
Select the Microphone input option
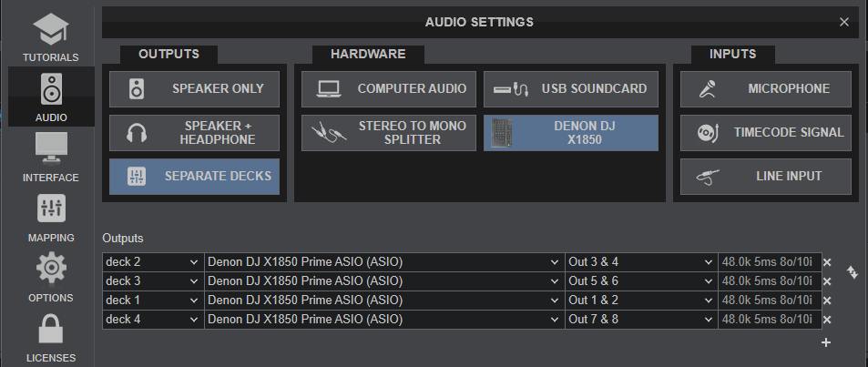[x=765, y=89]
